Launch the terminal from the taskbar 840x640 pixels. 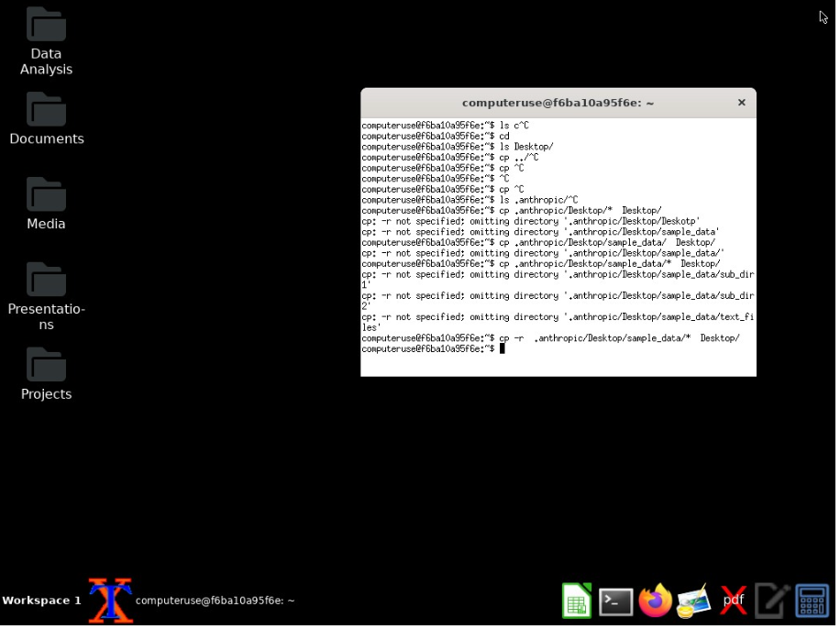pyautogui.click(x=617, y=603)
